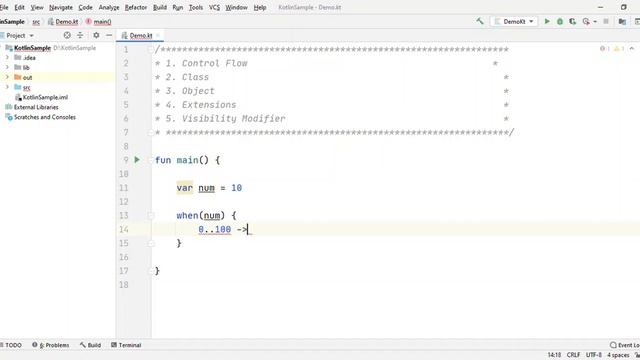
Task: Open the DemoKt run configuration dropdown
Action: [x=514, y=21]
